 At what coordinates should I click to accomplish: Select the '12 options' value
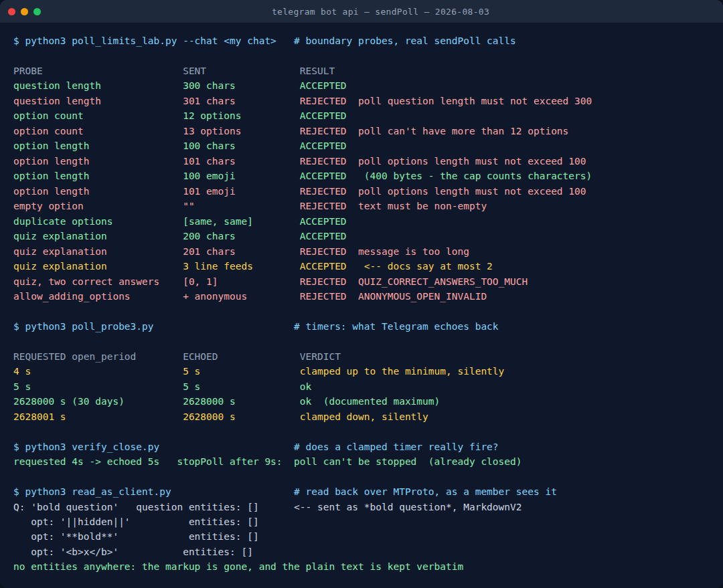point(212,116)
